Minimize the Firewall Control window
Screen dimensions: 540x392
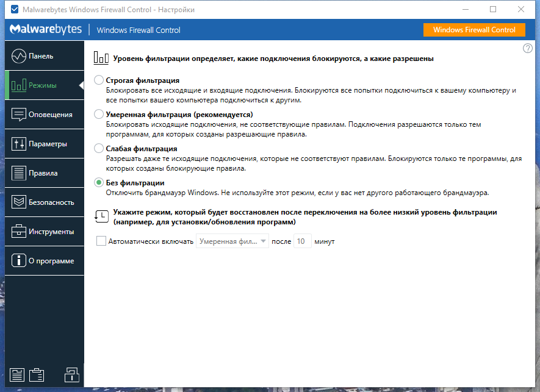tap(466, 9)
